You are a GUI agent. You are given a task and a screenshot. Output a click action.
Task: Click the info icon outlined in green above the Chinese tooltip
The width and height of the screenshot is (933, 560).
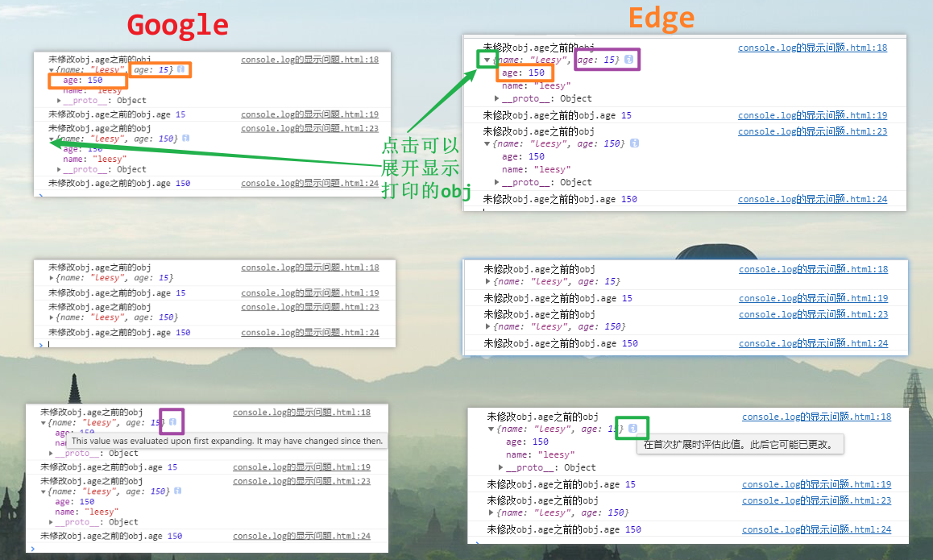633,429
